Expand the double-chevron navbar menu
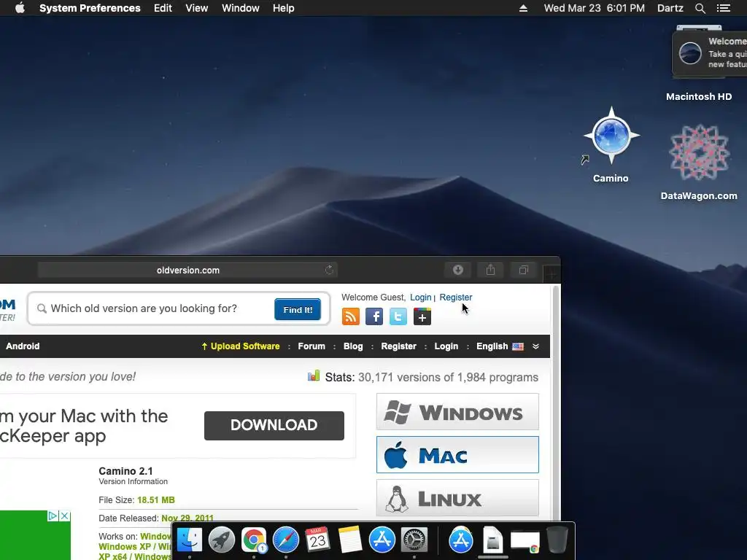This screenshot has width=747, height=560. (535, 346)
